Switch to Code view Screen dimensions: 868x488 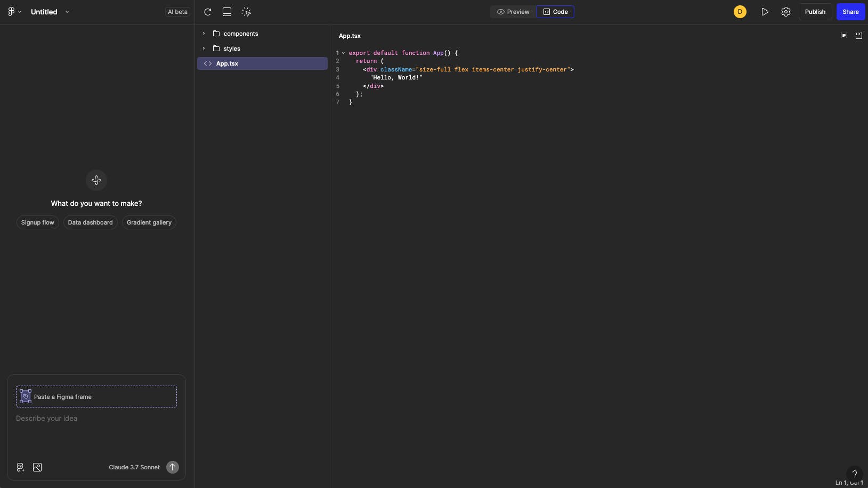coord(555,12)
